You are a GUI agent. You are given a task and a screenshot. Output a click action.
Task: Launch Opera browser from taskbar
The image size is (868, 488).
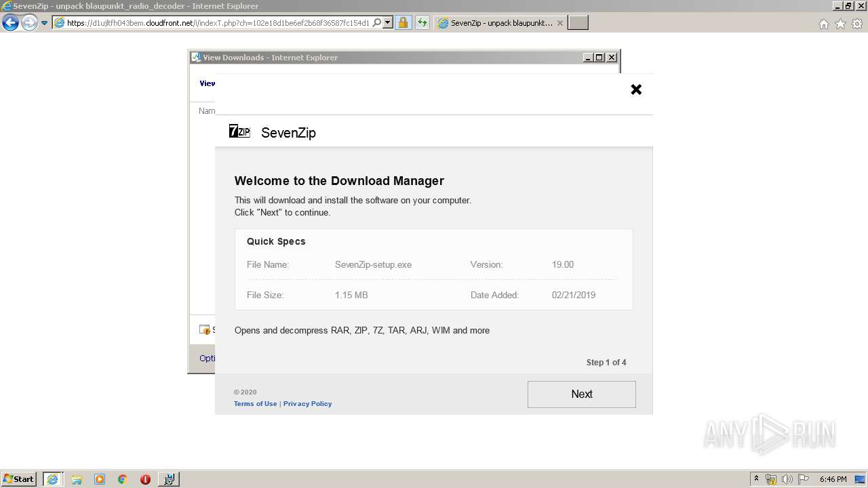(145, 479)
